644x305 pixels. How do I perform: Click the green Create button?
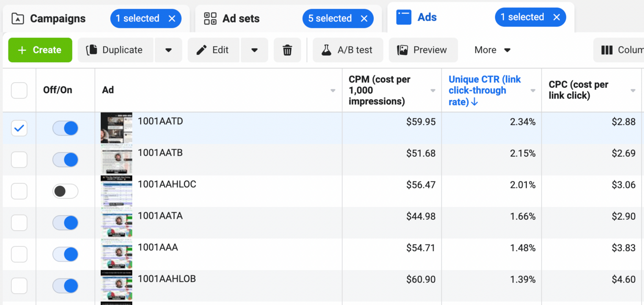(40, 50)
